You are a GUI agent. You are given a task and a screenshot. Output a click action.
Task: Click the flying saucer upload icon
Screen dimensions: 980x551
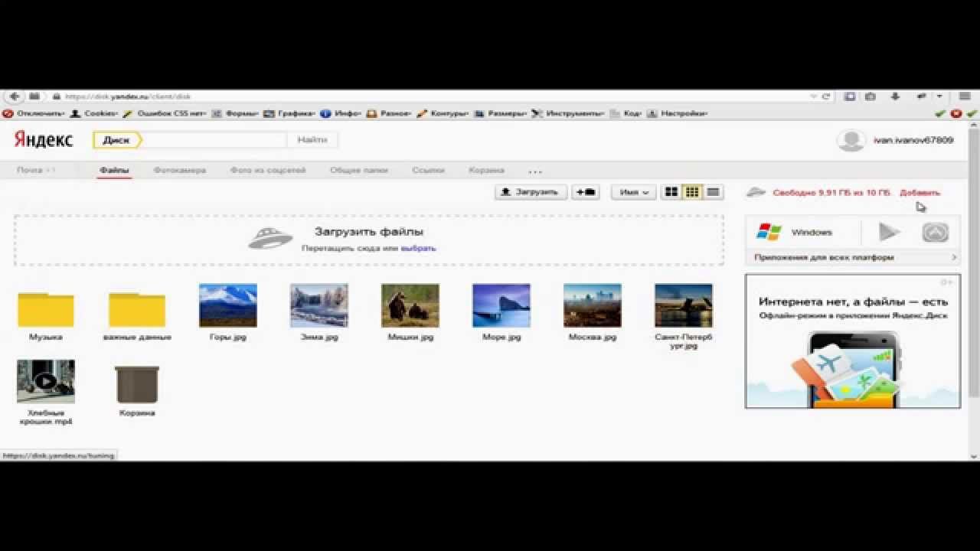coord(270,239)
